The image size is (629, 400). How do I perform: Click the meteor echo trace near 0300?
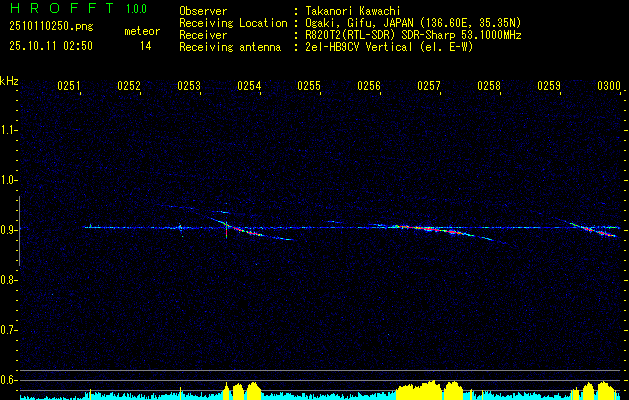(x=594, y=229)
